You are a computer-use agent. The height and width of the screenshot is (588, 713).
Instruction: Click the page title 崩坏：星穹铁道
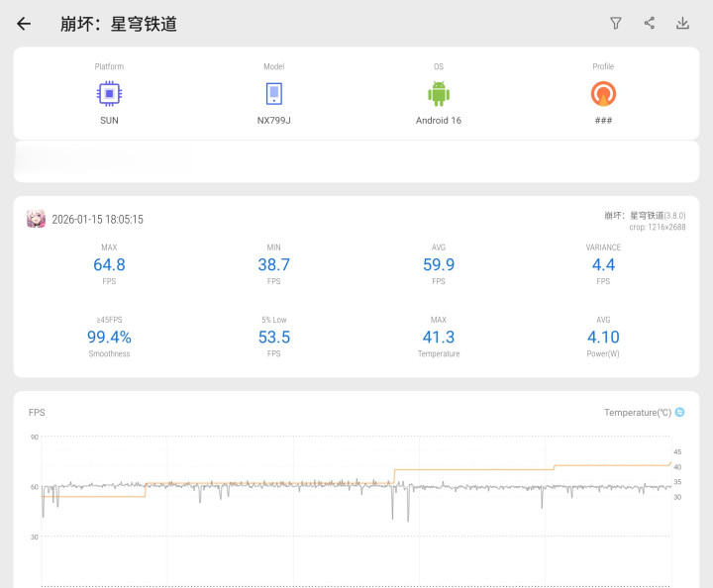[119, 24]
